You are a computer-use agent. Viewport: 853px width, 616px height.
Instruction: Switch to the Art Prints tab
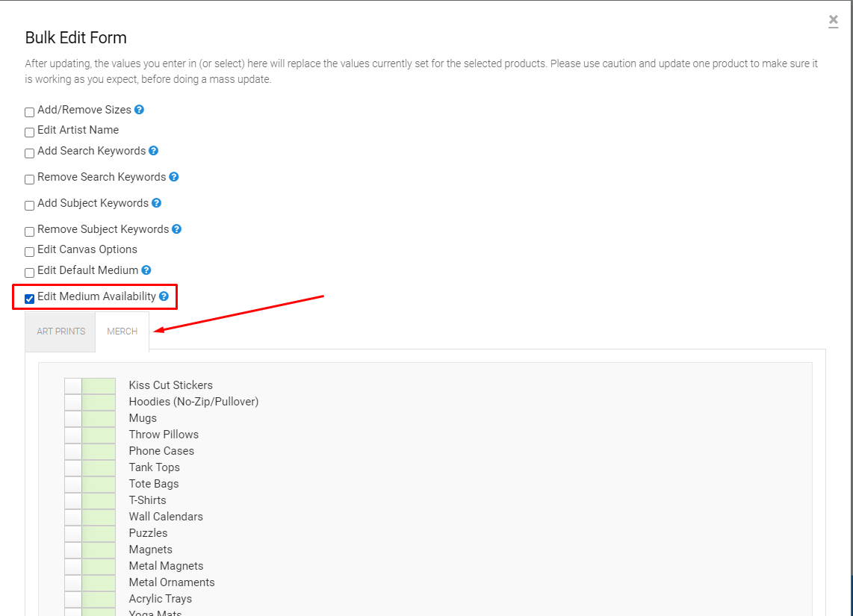coord(61,332)
